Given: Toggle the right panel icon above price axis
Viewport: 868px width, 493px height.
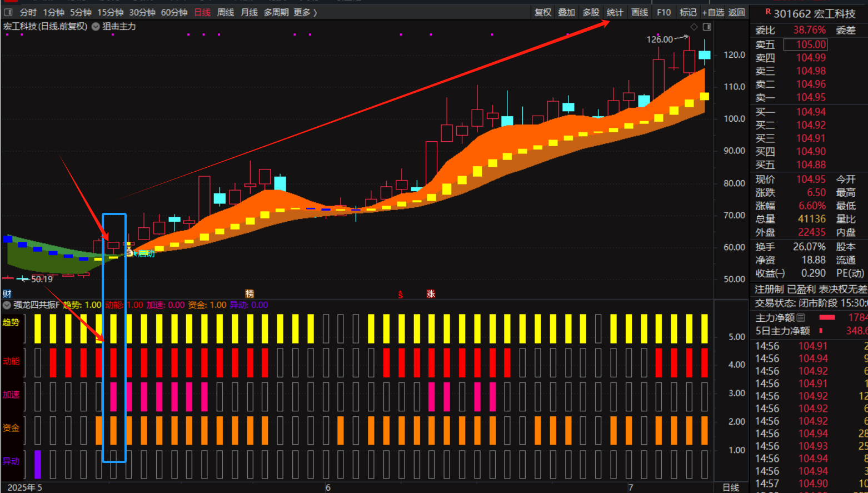Looking at the screenshot, I should pyautogui.click(x=707, y=27).
